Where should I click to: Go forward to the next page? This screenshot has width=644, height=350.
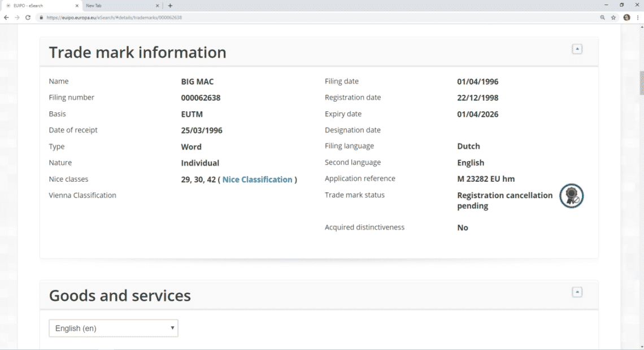17,17
